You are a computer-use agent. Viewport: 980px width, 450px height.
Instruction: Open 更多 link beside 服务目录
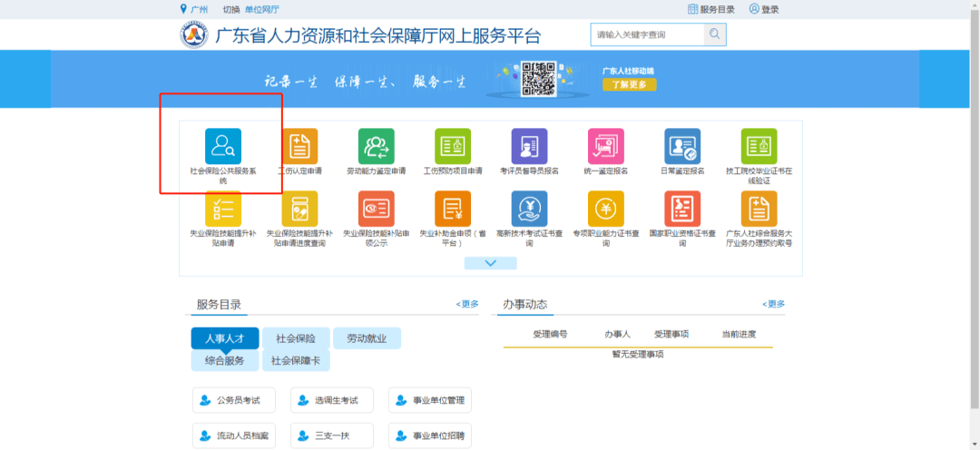point(467,305)
